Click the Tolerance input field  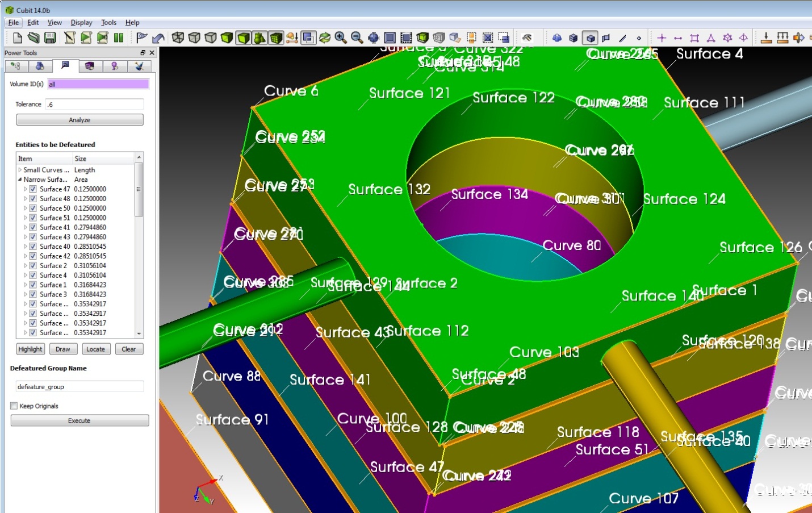click(94, 105)
